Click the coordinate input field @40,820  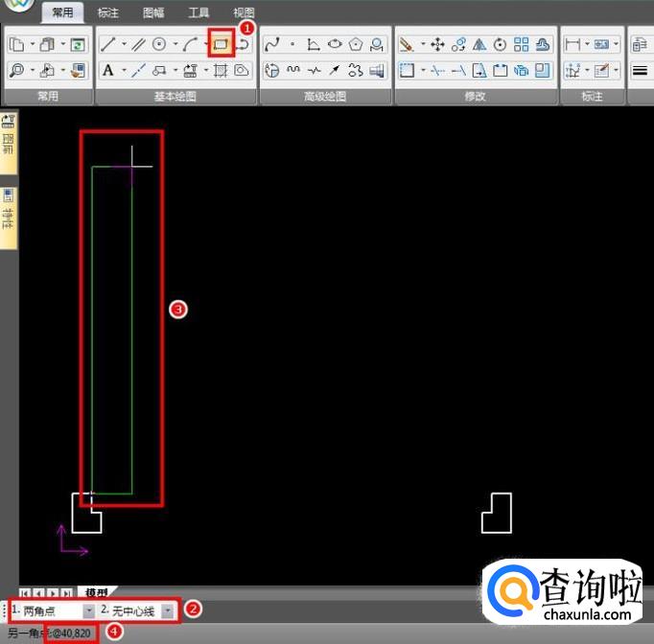pos(70,633)
